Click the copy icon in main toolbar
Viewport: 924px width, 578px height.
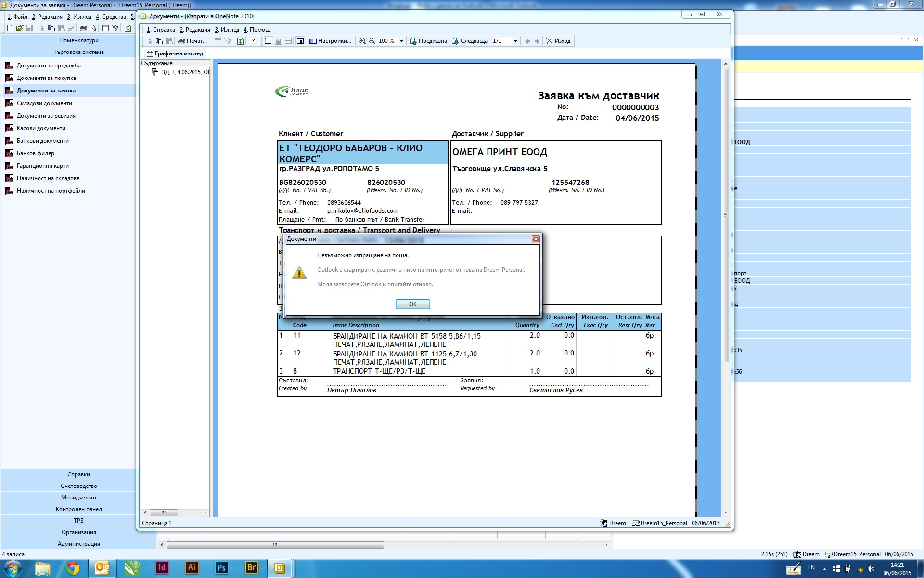(x=51, y=28)
